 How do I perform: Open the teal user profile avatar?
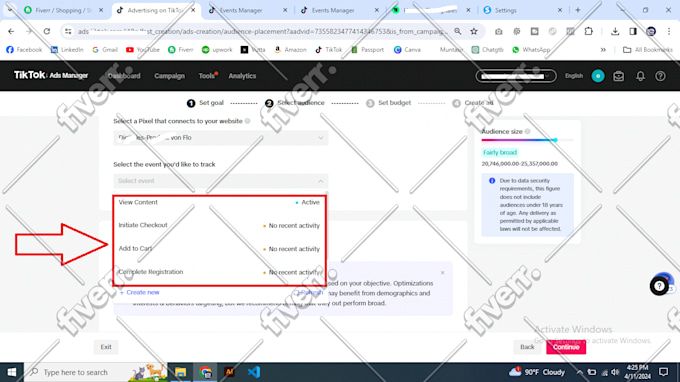click(x=598, y=76)
